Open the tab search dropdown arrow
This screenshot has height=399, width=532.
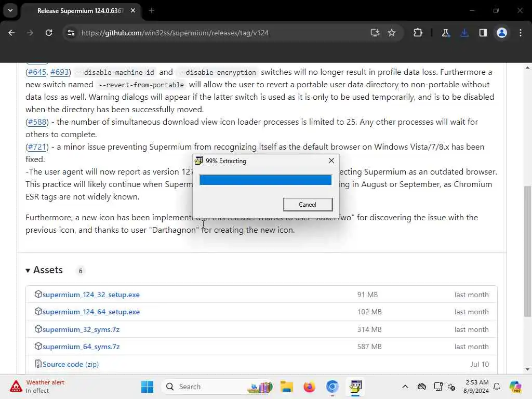pos(10,10)
